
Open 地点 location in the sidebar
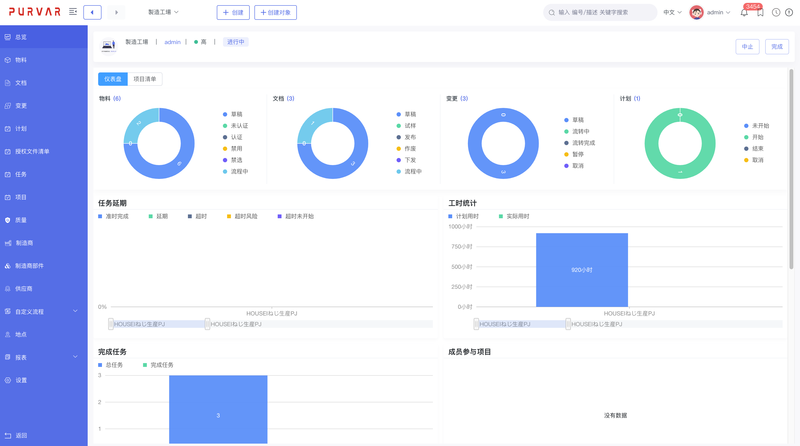pyautogui.click(x=43, y=334)
